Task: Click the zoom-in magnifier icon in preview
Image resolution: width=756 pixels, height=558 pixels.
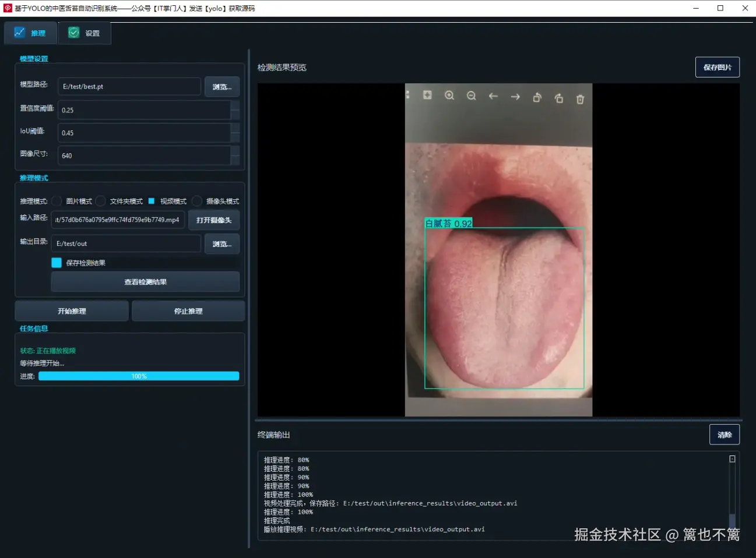Action: 449,96
